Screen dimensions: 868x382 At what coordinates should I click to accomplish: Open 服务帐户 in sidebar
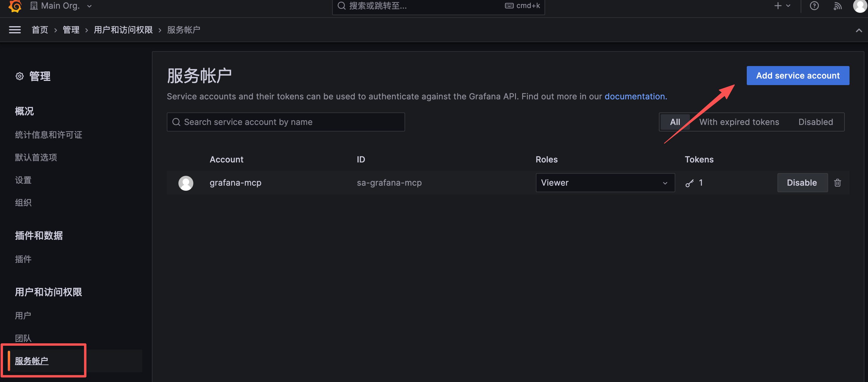click(32, 361)
